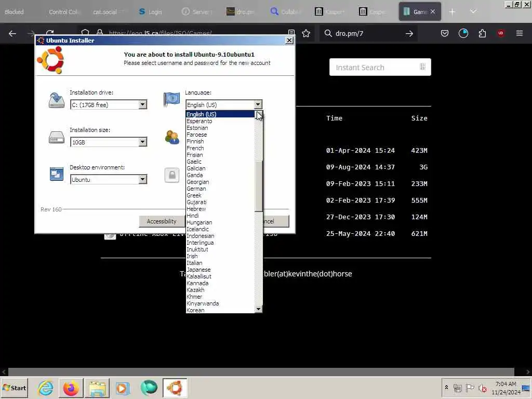
Task: Click the Accessibility button
Action: click(162, 221)
